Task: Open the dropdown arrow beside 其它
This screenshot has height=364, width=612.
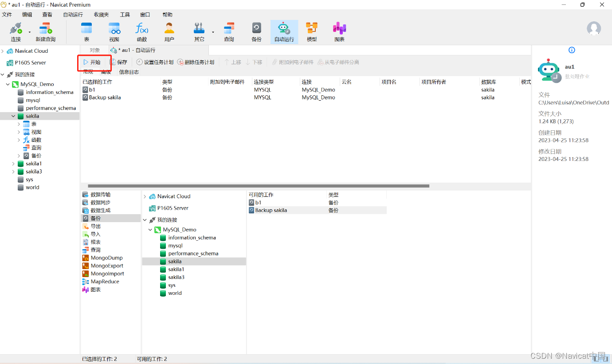Action: pyautogui.click(x=213, y=32)
